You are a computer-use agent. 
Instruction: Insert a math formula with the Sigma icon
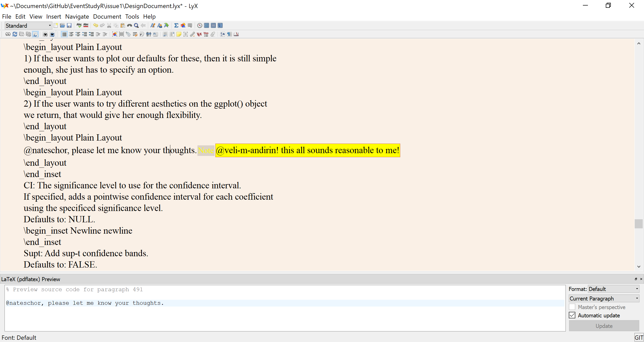coord(176,25)
